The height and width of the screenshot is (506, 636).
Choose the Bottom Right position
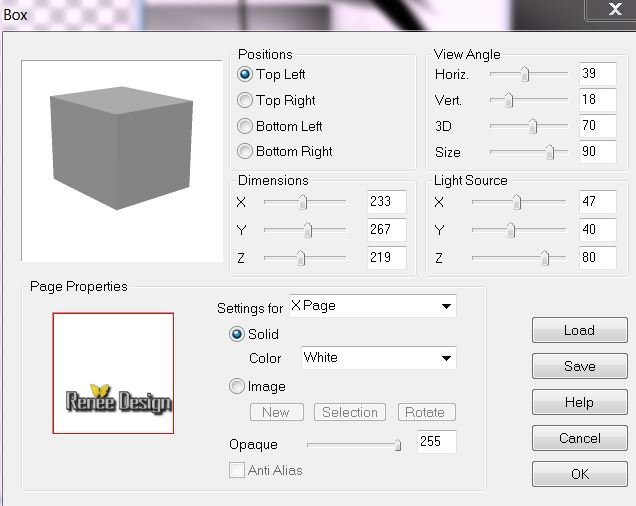pos(245,151)
